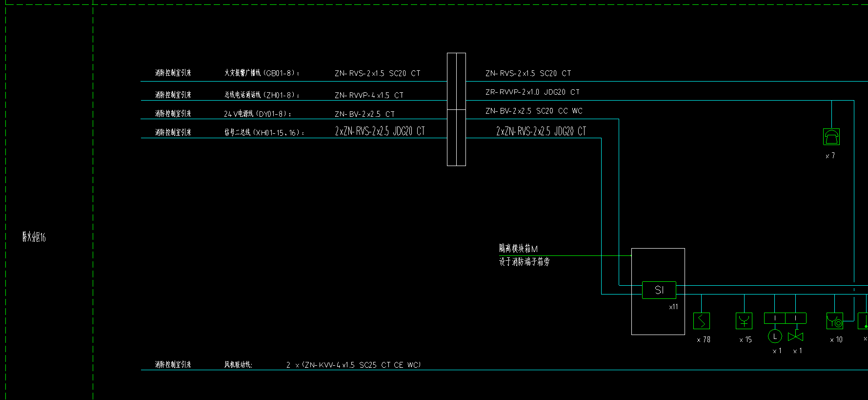Click 消防控制室引来 on the 总线电话通话线 row
The image size is (868, 400).
tap(173, 95)
